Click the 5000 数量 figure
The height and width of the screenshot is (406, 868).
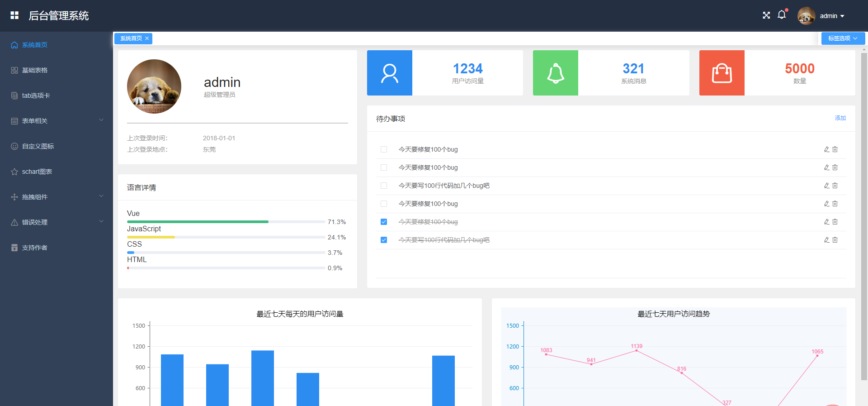tap(800, 68)
